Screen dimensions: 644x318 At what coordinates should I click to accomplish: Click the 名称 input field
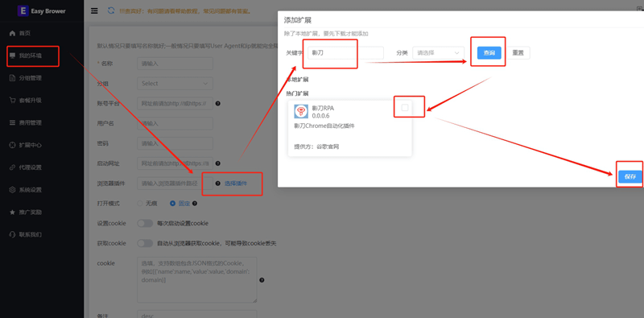[x=175, y=64]
